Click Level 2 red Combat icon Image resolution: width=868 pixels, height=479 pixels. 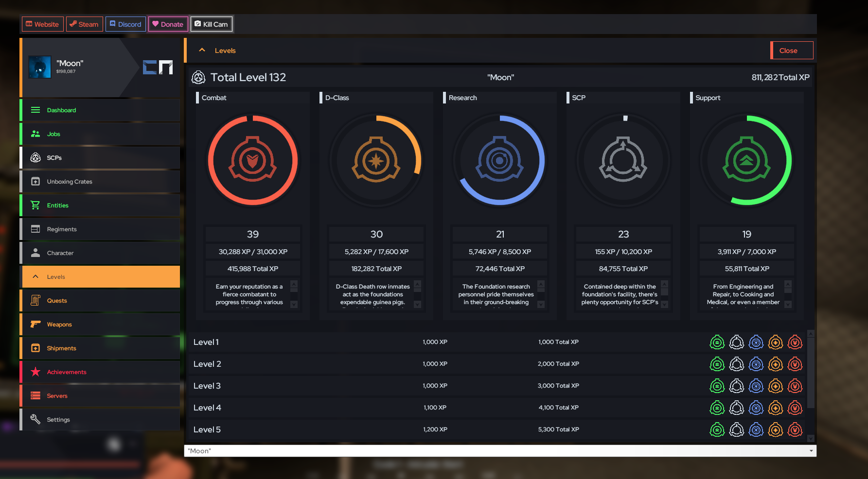coord(795,364)
